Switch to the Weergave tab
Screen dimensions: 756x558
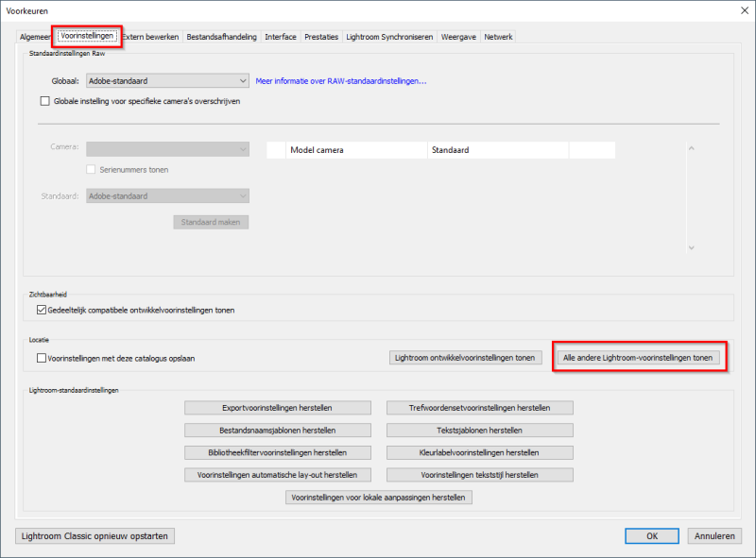coord(458,37)
